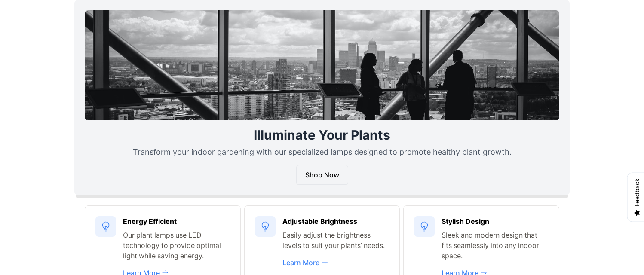Click the arrow after Adjustable Brightness Learn More
Viewport: 644px width, 275px height.
(x=325, y=263)
